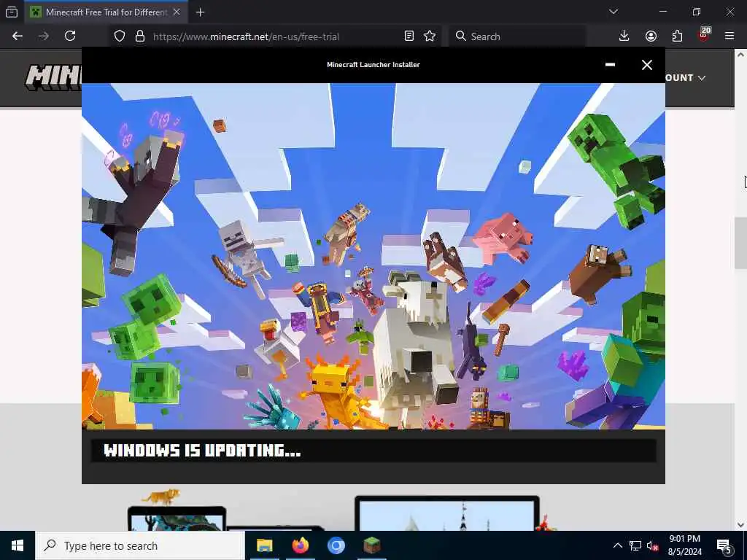Open blue circular browser app in taskbar

[336, 545]
